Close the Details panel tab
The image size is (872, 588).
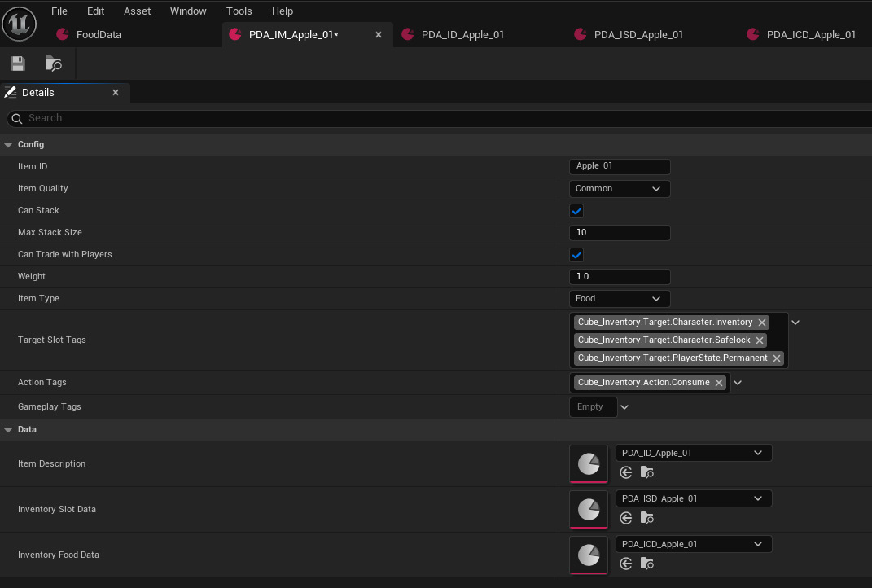coord(116,92)
